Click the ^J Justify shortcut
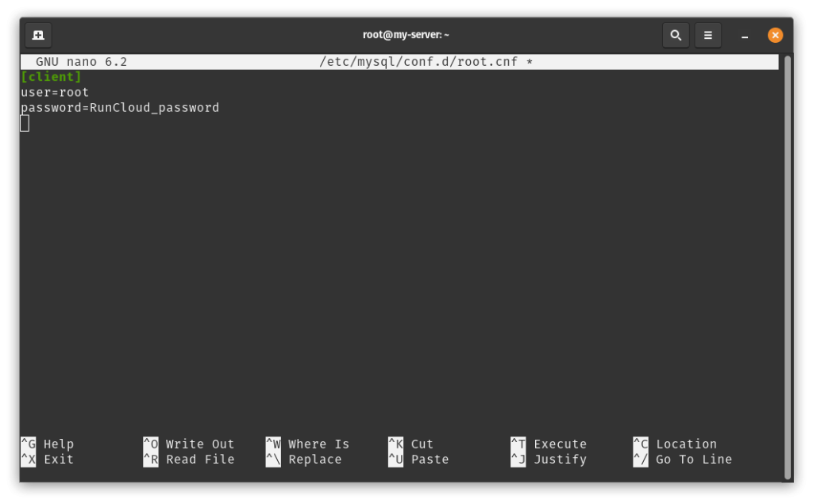813x504 pixels. (549, 460)
